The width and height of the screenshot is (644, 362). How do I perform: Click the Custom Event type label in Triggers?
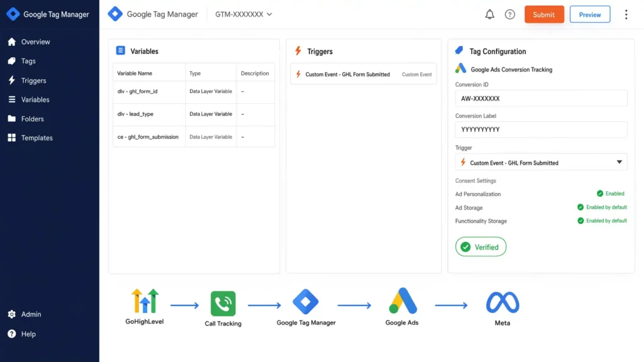416,74
